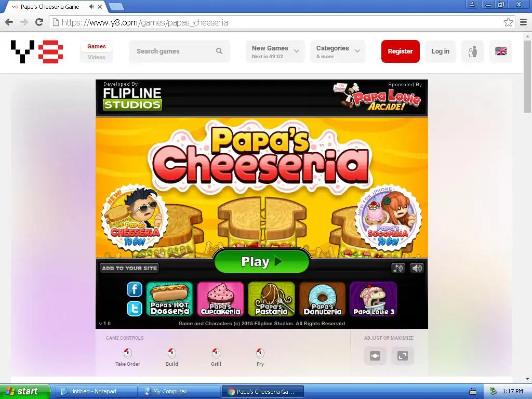
Task: Open My Computer from taskbar
Action: [x=179, y=392]
